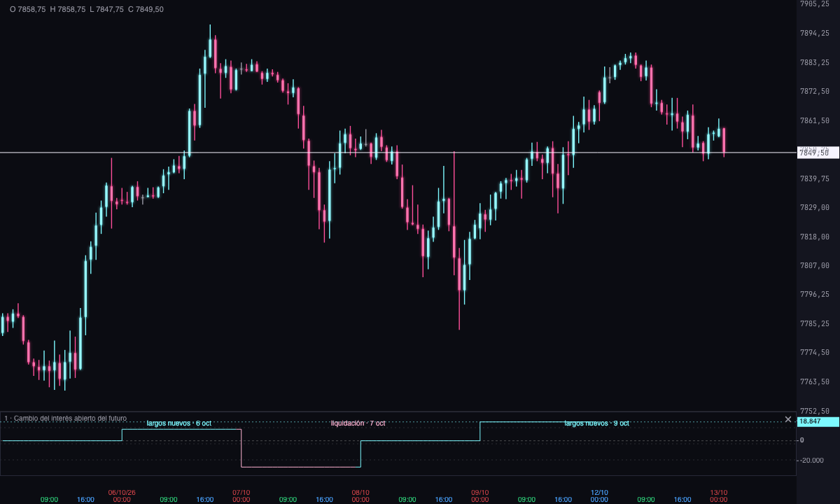Click the low value 'L 7847,75'

106,10
